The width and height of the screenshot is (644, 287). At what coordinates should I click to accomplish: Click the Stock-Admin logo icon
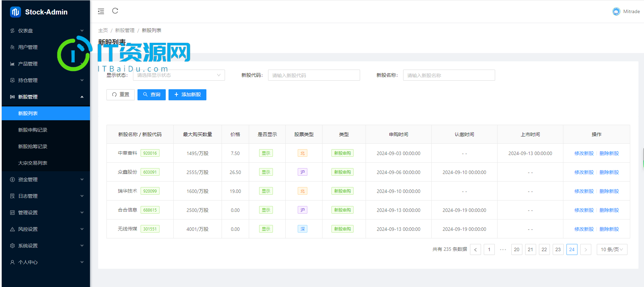pyautogui.click(x=16, y=12)
